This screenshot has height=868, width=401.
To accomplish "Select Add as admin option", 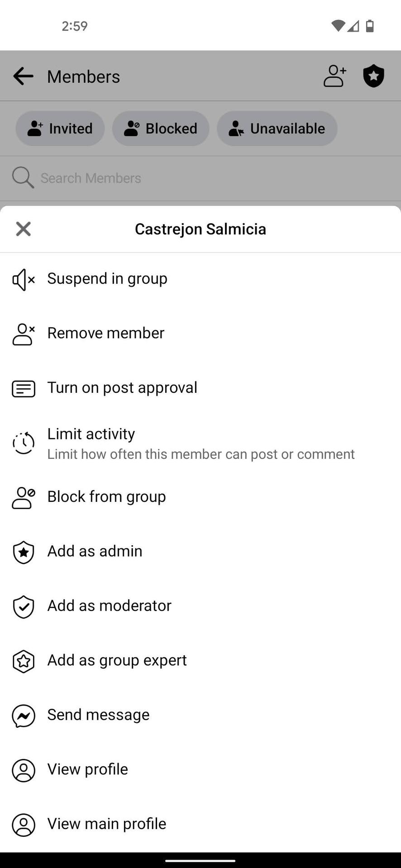I will (x=95, y=551).
